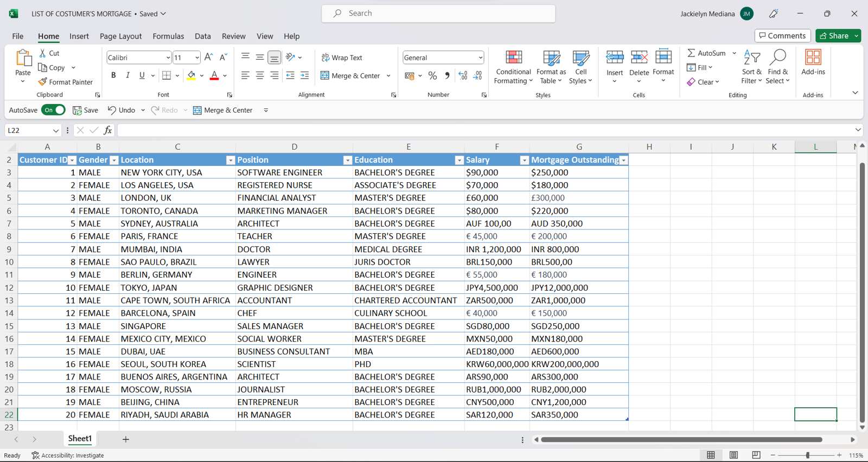Switch to the Insert tab
868x462 pixels.
click(79, 36)
